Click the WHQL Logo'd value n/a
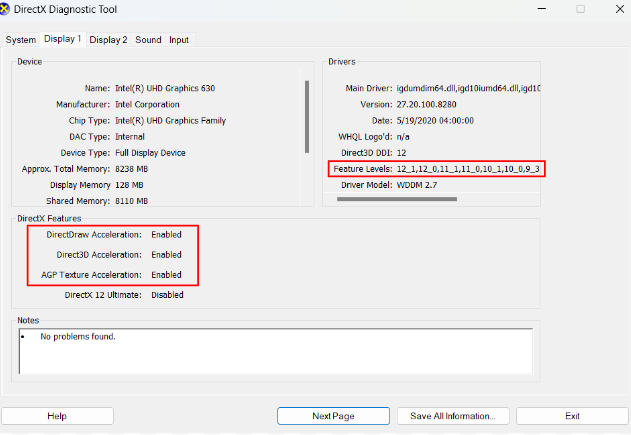 pos(403,137)
